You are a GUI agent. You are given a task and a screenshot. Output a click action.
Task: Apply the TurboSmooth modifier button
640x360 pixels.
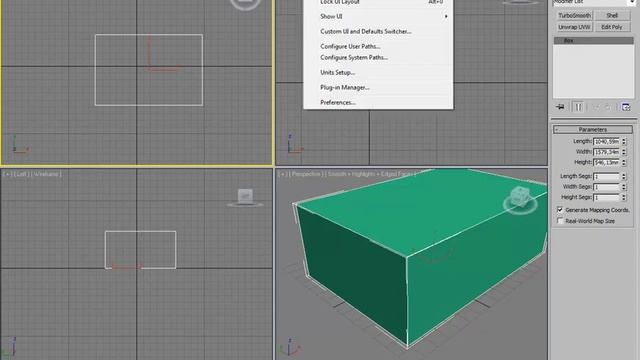pyautogui.click(x=574, y=16)
